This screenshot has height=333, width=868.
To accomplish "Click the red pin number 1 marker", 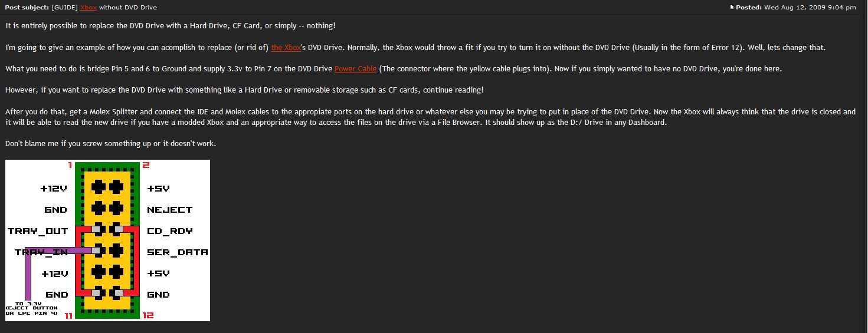I will click(x=70, y=165).
